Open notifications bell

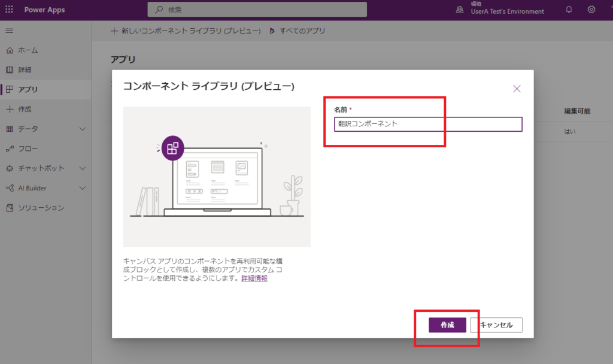click(x=569, y=10)
